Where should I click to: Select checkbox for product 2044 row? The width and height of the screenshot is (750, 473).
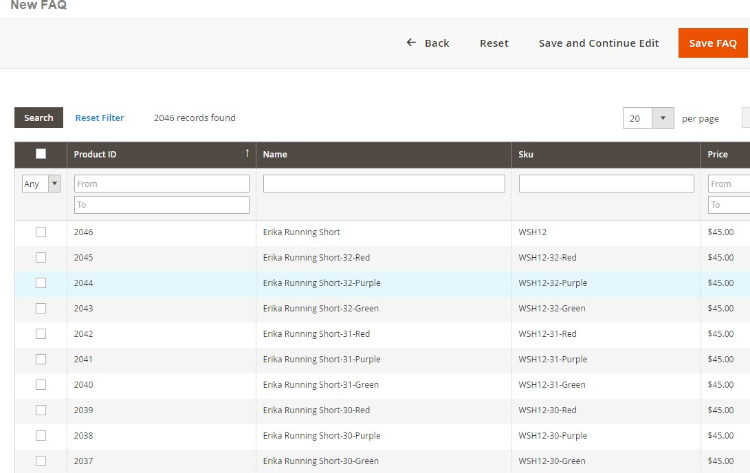[x=41, y=283]
